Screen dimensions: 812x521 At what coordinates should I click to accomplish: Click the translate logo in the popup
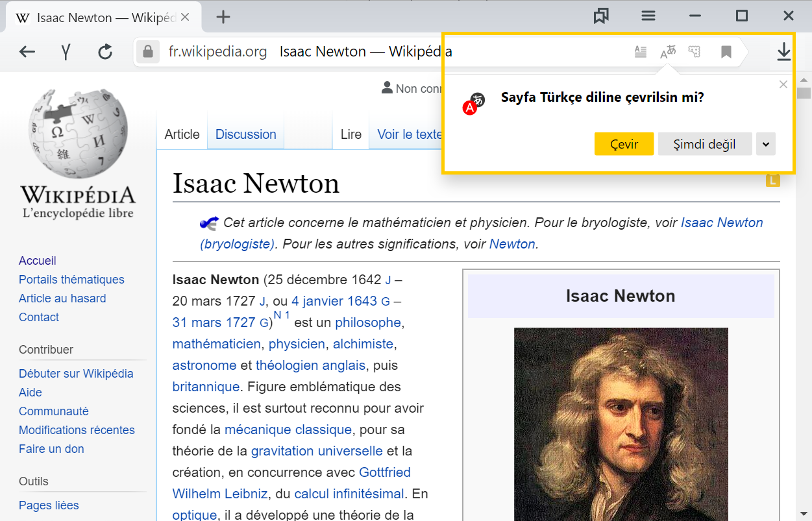[x=474, y=104]
